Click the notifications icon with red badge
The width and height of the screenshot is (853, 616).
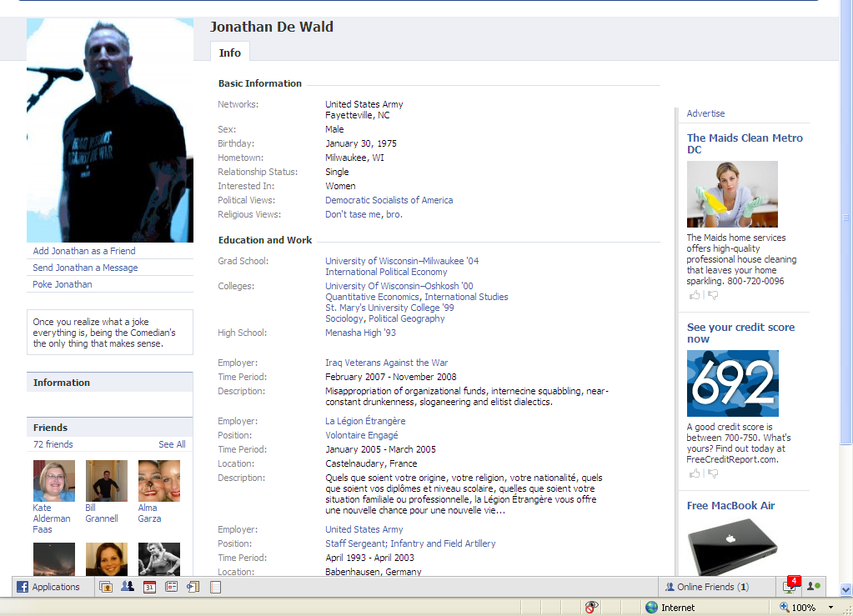click(x=789, y=587)
